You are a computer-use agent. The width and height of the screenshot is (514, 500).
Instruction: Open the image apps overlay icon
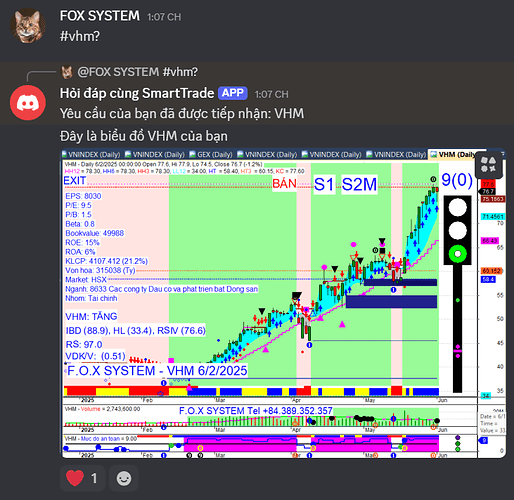click(x=489, y=165)
